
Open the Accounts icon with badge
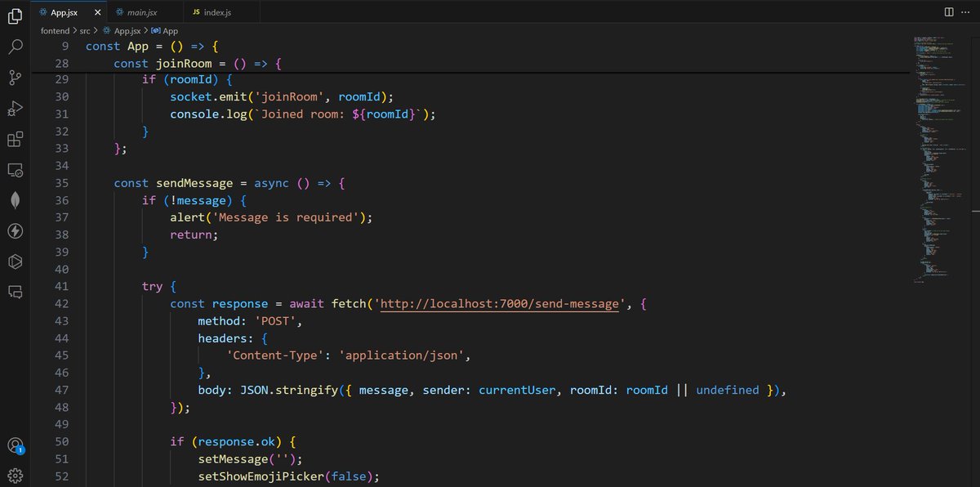15,445
